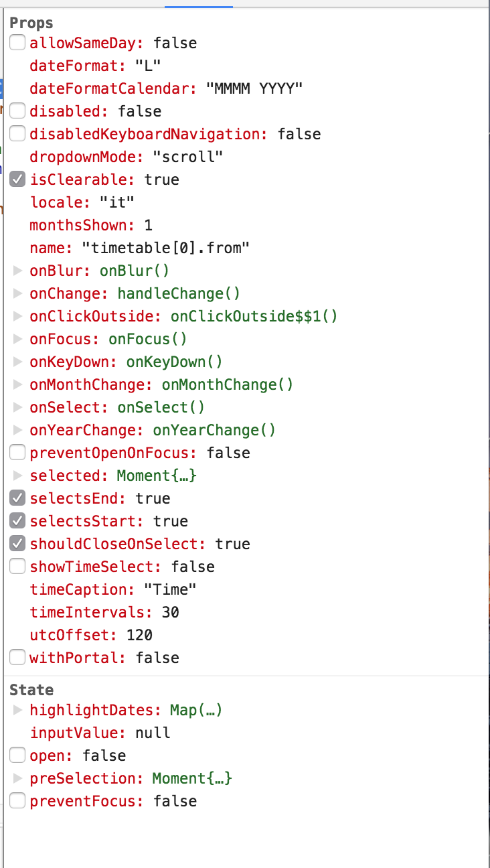Enable disabledKeyboardNavigation
The width and height of the screenshot is (490, 868).
coord(17,133)
